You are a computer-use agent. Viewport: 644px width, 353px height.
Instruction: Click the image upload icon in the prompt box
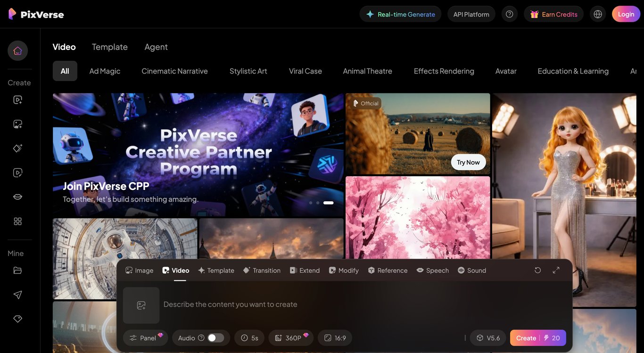(141, 304)
